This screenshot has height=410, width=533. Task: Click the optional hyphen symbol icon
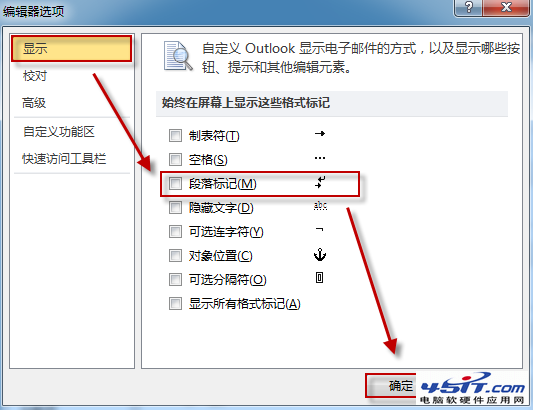(x=320, y=230)
